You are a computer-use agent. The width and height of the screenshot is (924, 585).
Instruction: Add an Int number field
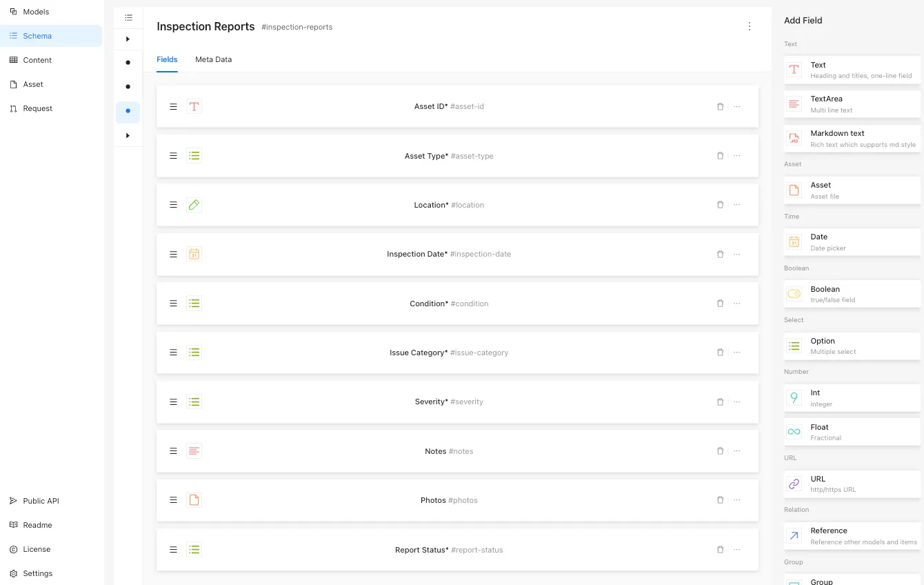[852, 398]
